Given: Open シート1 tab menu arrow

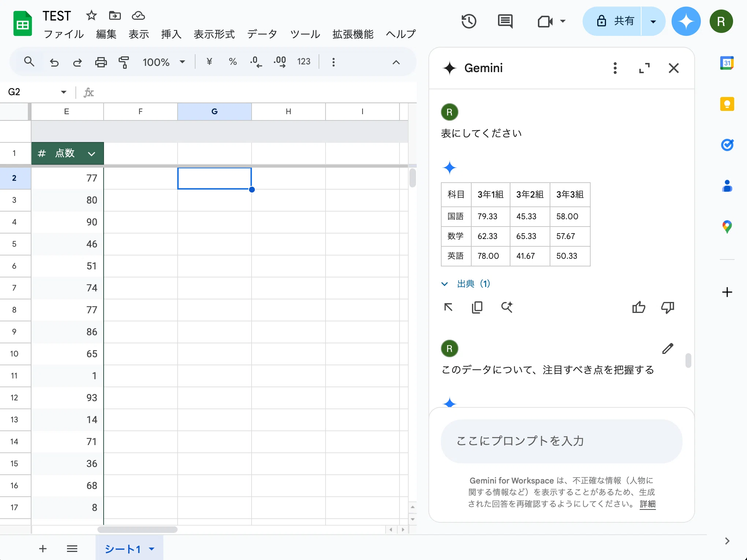Looking at the screenshot, I should tap(152, 549).
